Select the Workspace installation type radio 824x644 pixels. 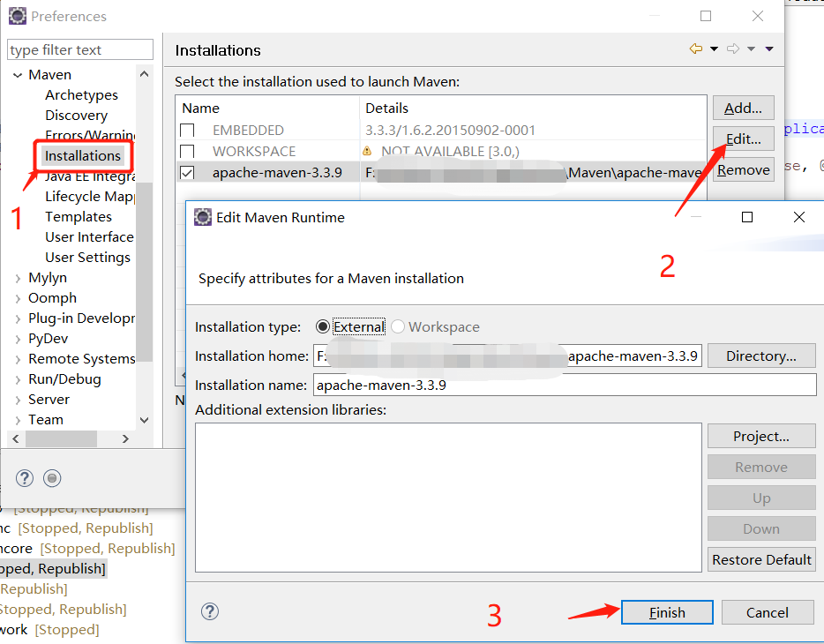(x=398, y=326)
